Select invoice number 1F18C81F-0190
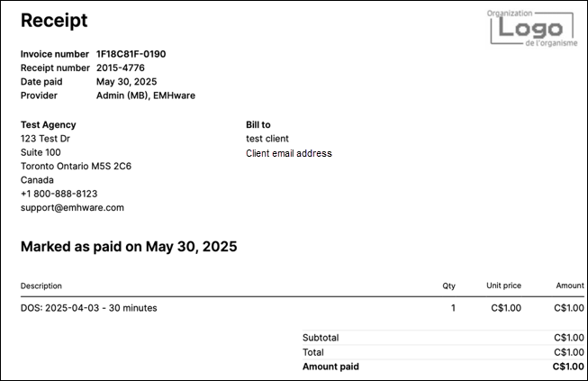588x381 pixels. point(131,54)
